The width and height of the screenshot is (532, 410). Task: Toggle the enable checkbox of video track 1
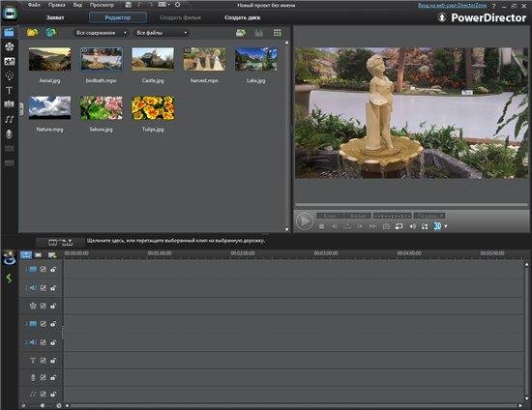(44, 269)
